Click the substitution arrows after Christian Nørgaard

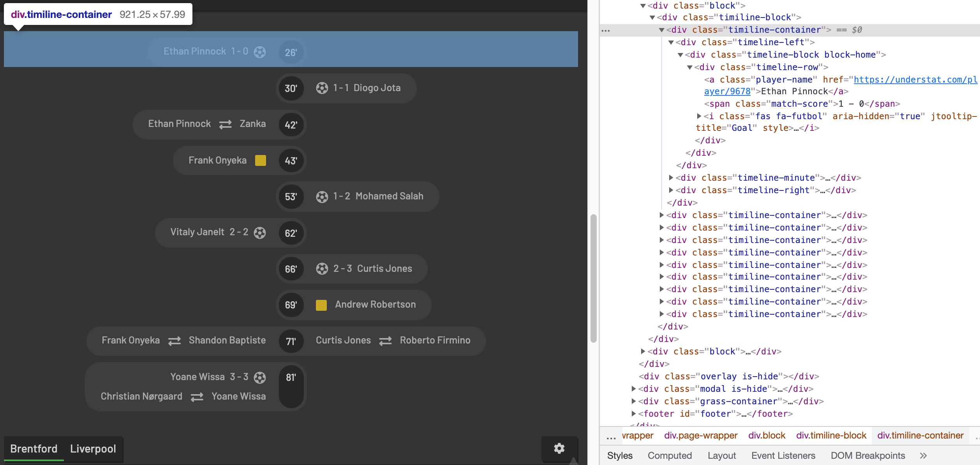(x=197, y=397)
